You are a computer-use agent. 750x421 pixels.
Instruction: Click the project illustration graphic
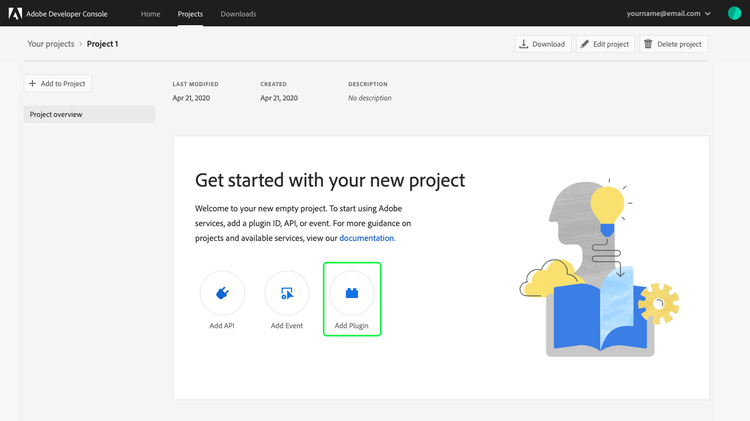click(x=598, y=270)
